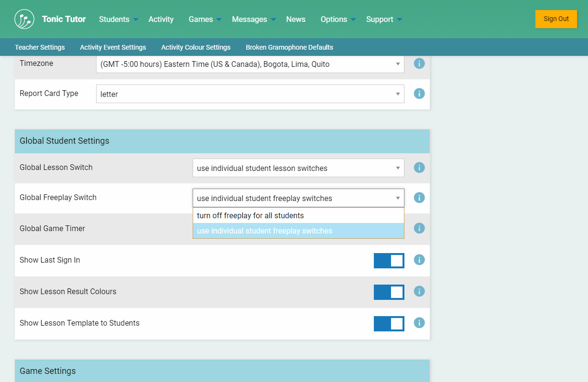Viewport: 588px width, 382px height.
Task: Click info icon for Global Freeplay Switch
Action: click(419, 198)
